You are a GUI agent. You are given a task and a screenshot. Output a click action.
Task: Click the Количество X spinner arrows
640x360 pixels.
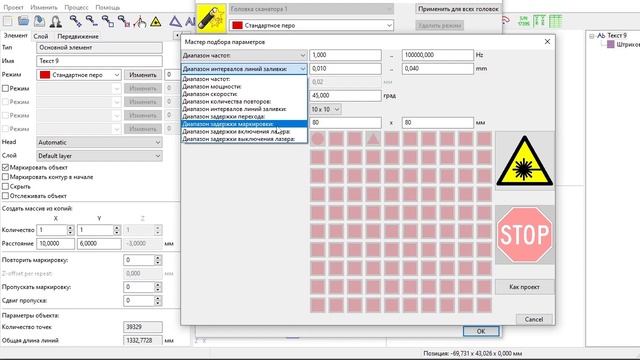click(70, 230)
